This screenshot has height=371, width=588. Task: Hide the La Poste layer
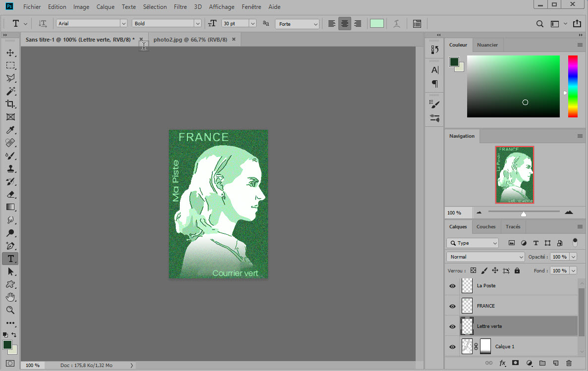[x=453, y=286]
